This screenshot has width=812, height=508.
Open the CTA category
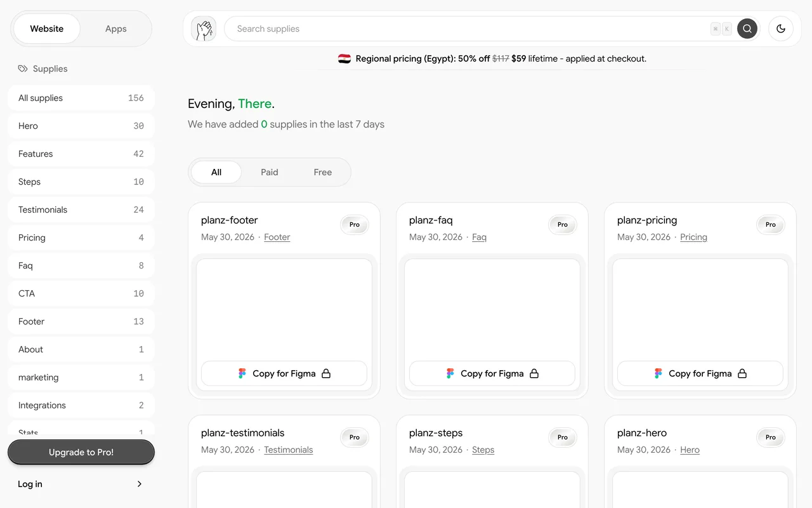coord(81,293)
